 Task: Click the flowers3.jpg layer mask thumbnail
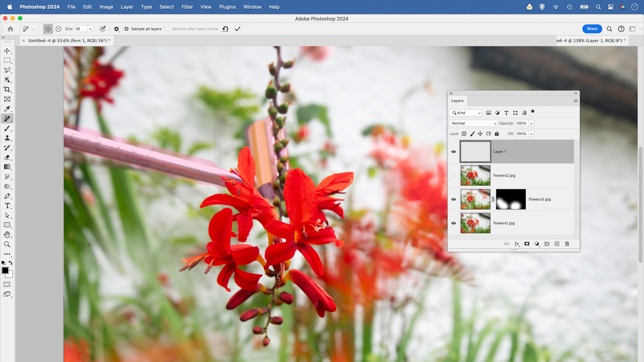pyautogui.click(x=511, y=199)
